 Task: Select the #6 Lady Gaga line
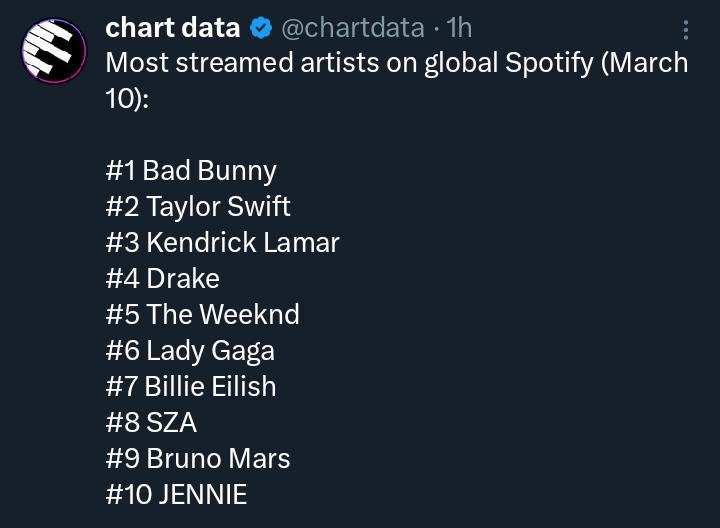click(190, 351)
